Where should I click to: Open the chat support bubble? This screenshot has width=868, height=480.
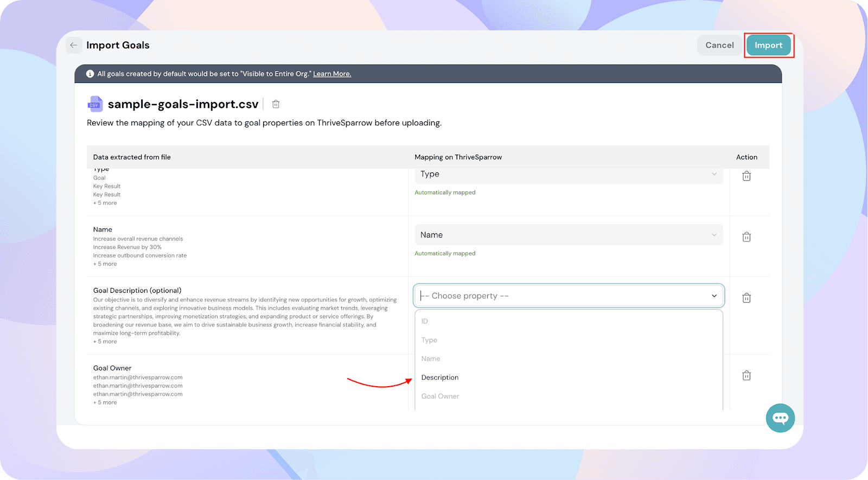(x=780, y=418)
